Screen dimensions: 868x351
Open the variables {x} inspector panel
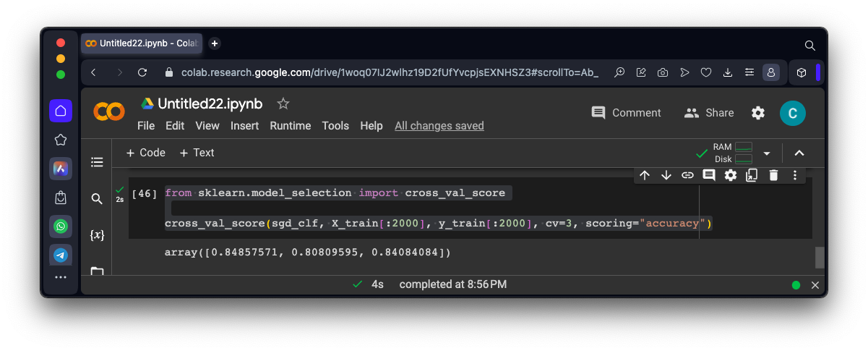click(x=97, y=235)
